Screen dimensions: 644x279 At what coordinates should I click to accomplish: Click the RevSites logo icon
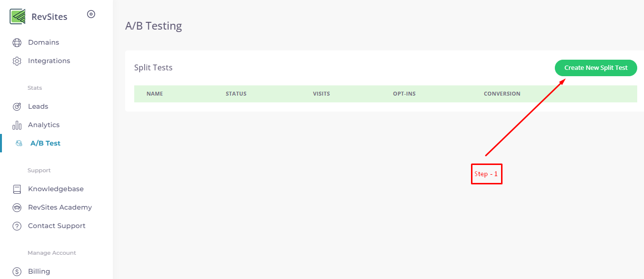pos(17,16)
